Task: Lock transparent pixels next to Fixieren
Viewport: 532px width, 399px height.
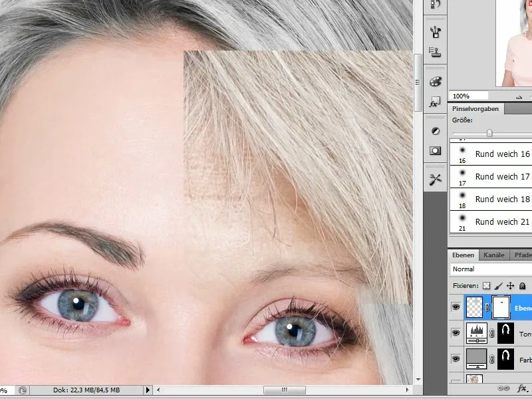Action: pos(486,286)
